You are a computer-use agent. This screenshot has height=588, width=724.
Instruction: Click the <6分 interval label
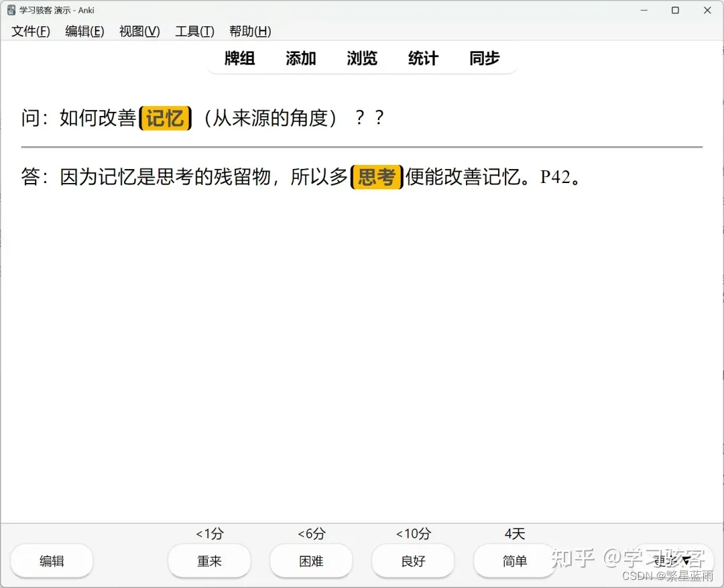(x=312, y=534)
